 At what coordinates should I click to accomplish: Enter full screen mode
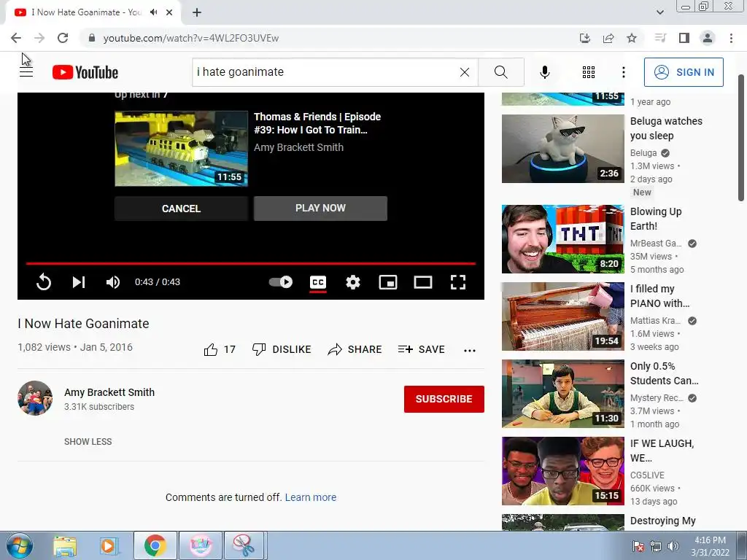pos(458,282)
